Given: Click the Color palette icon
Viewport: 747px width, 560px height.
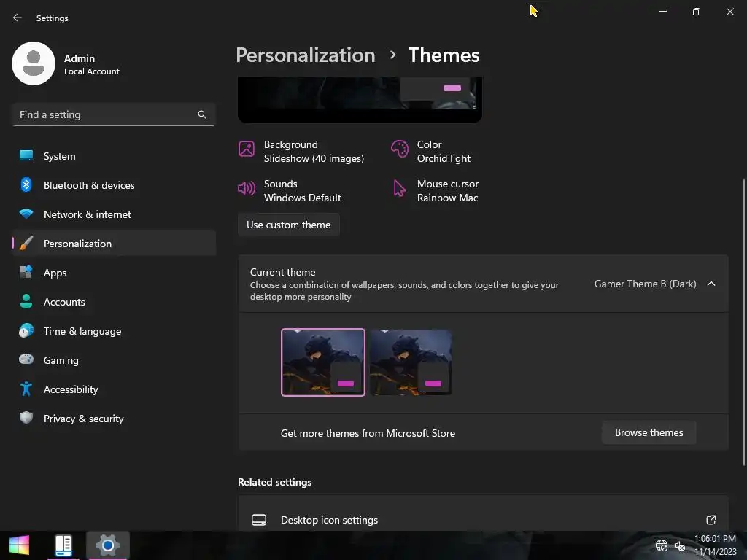Looking at the screenshot, I should (x=399, y=149).
